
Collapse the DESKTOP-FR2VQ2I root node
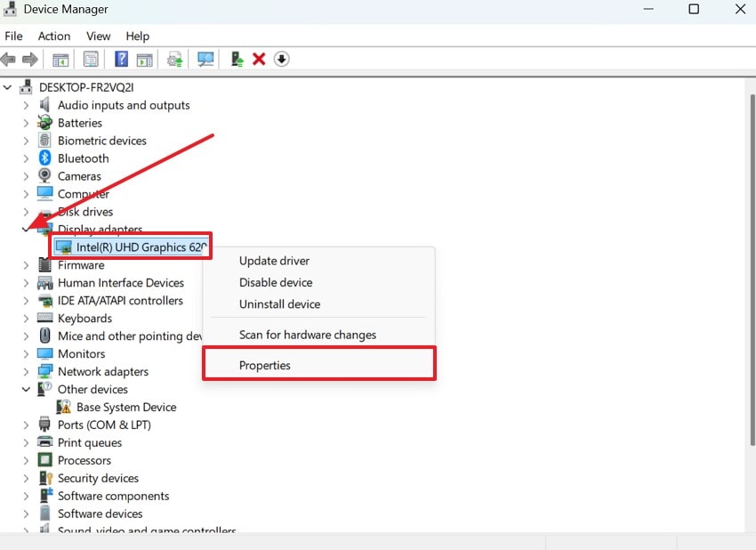point(7,87)
